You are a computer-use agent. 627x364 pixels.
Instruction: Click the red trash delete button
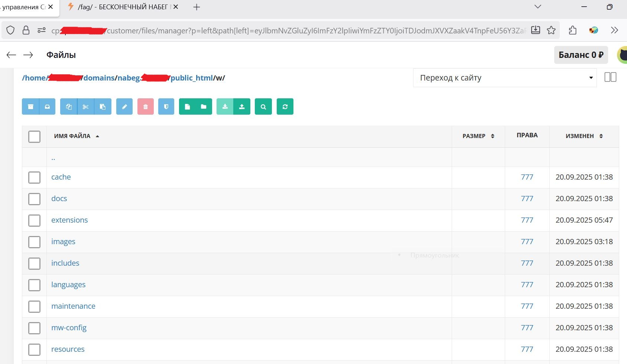(x=146, y=106)
